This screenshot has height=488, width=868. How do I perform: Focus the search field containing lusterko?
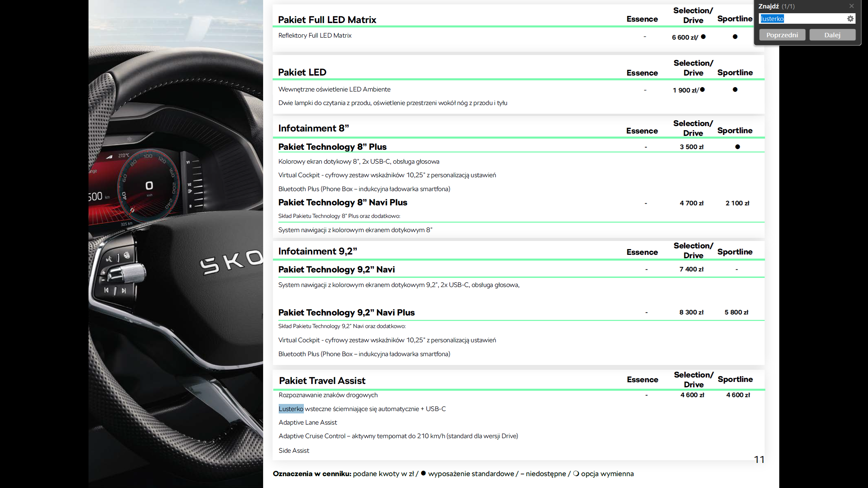pyautogui.click(x=802, y=19)
